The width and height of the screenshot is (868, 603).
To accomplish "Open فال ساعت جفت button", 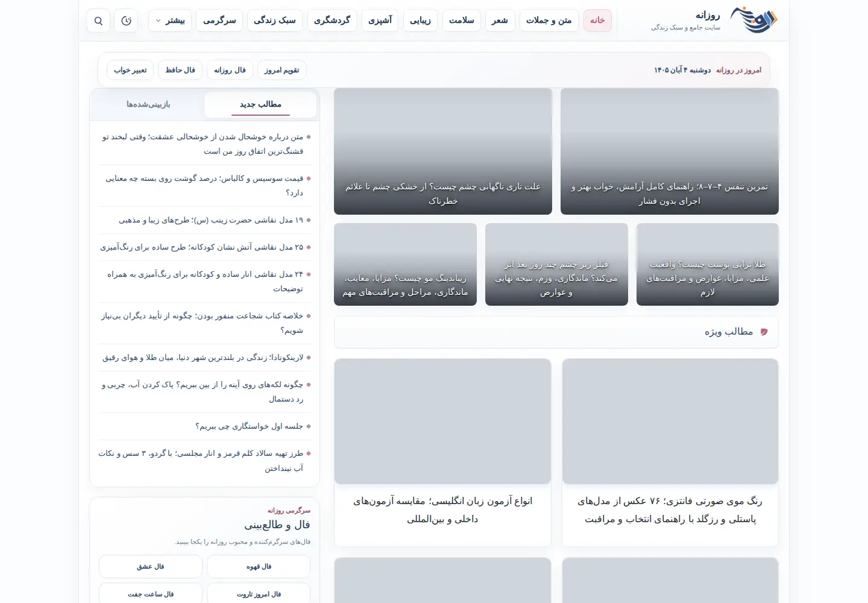I will pos(150,594).
